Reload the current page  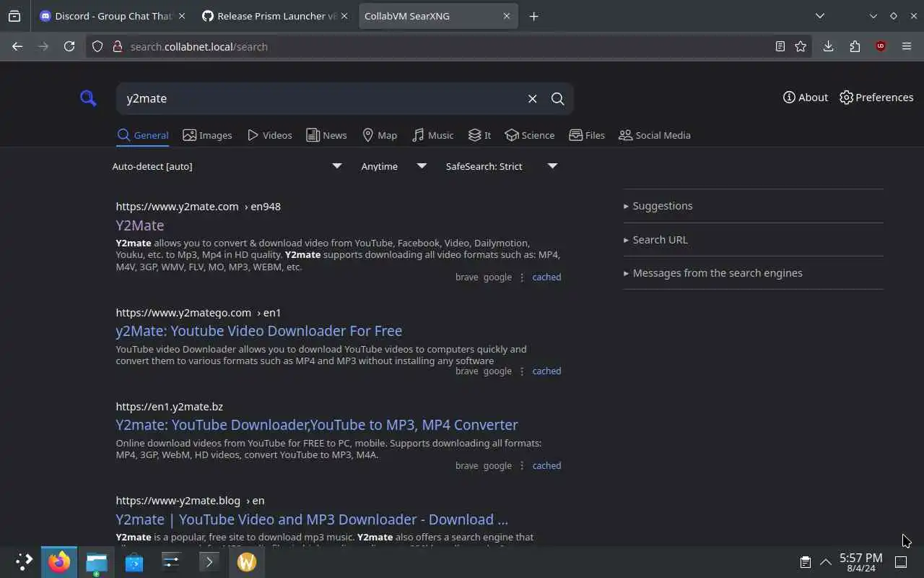point(69,46)
